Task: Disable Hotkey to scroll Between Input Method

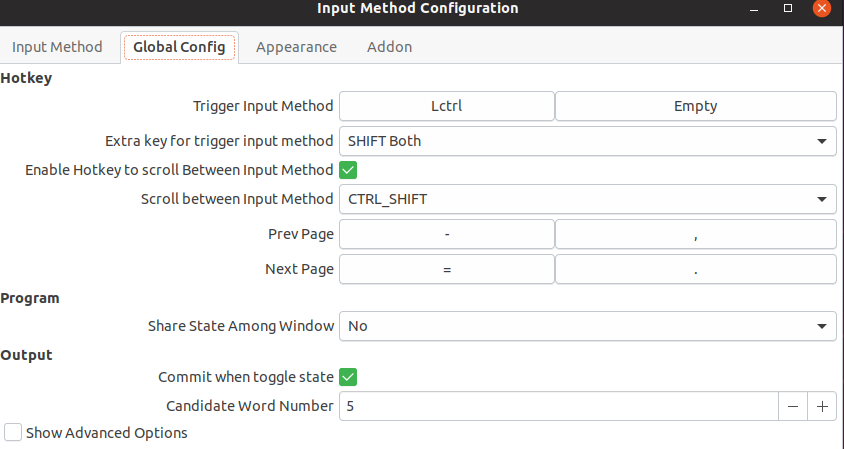Action: (348, 171)
